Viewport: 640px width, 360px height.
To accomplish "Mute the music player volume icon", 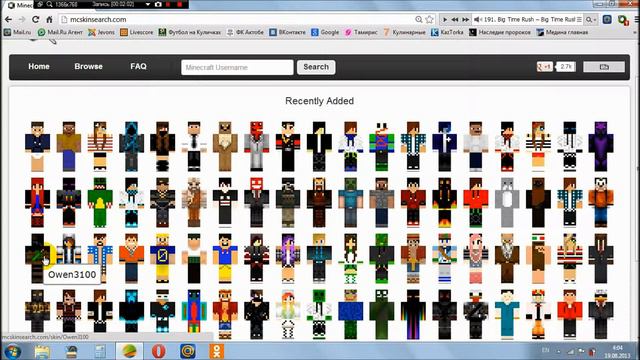I will 477,19.
